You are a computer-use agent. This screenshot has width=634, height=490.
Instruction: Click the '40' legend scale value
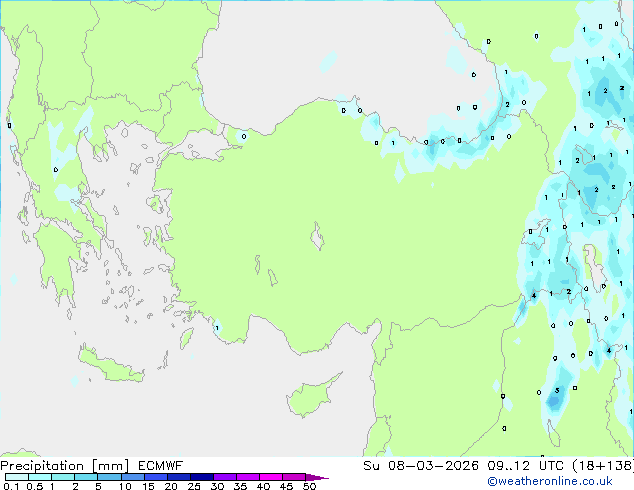click(x=263, y=486)
